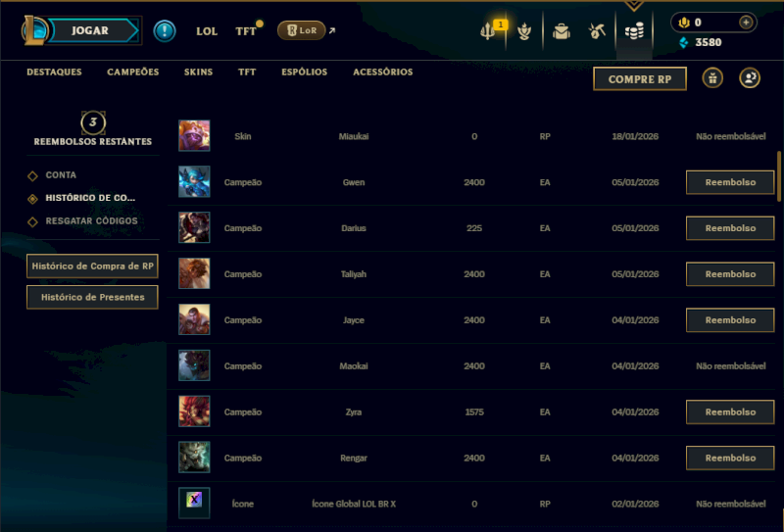Select the Conta sidebar option
Viewport: 784px width, 532px height.
pyautogui.click(x=61, y=175)
